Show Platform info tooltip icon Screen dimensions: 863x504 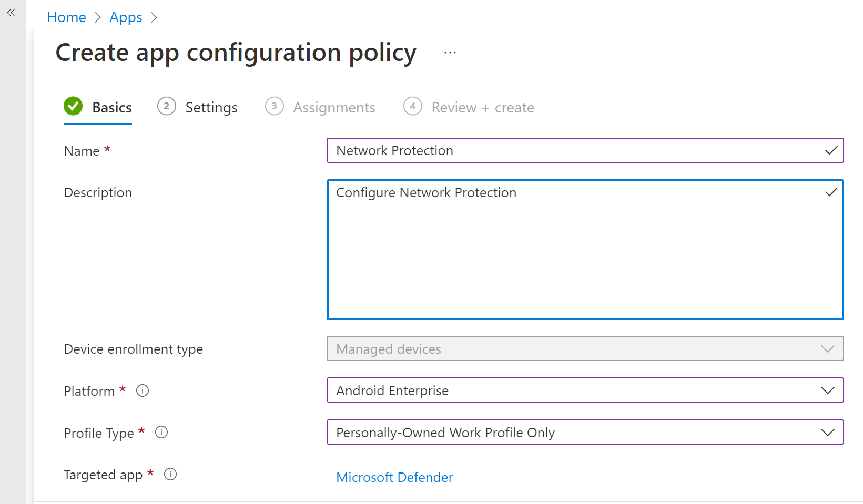[x=143, y=390]
